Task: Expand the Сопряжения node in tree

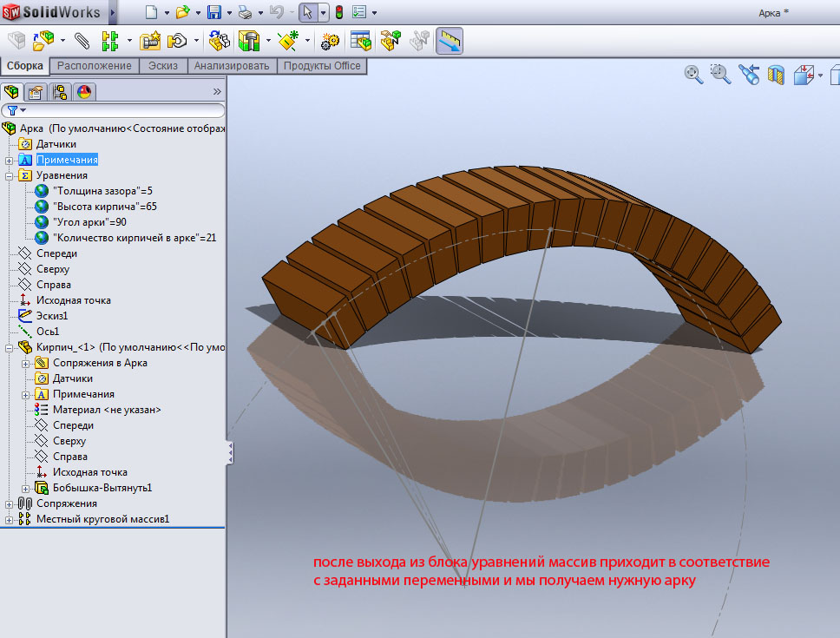Action: click(x=10, y=503)
